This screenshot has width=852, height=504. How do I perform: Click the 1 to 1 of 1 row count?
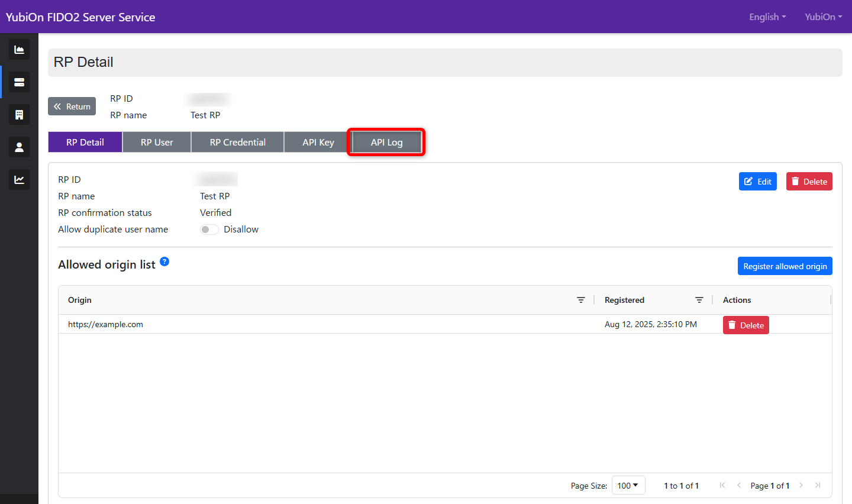click(x=682, y=486)
